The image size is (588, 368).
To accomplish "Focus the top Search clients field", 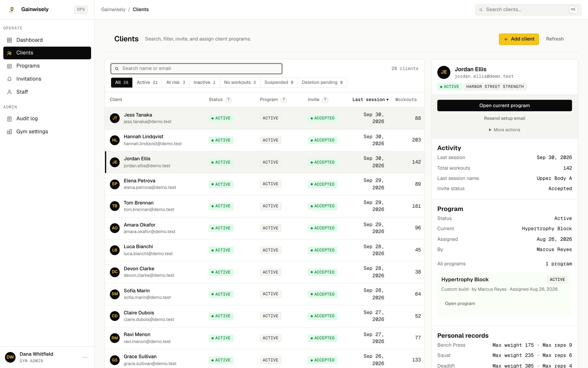I will tap(528, 10).
